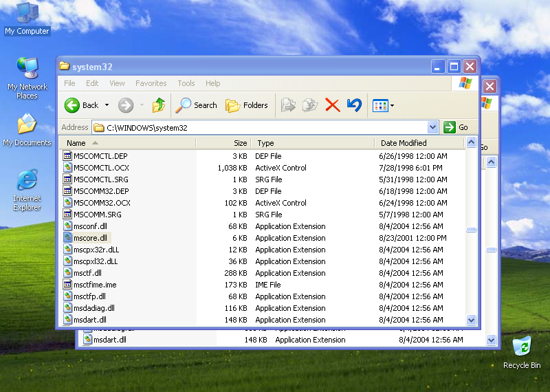Image resolution: width=550 pixels, height=392 pixels.
Task: Expand the address bar dropdown
Action: click(432, 127)
